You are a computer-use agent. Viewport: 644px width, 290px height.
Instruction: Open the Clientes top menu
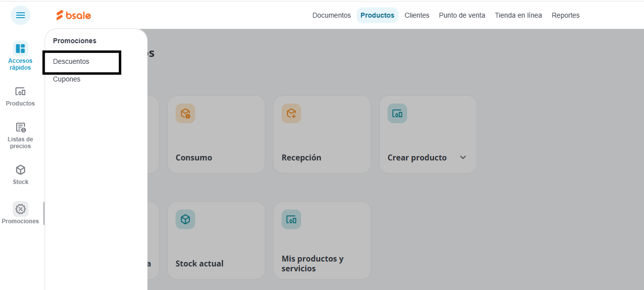[x=417, y=15]
